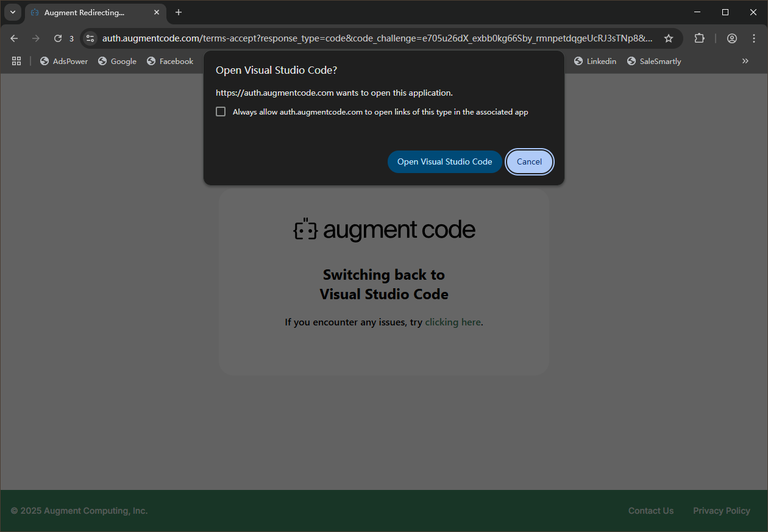Maximize the browser window
Screen dimensions: 768x532
725,12
